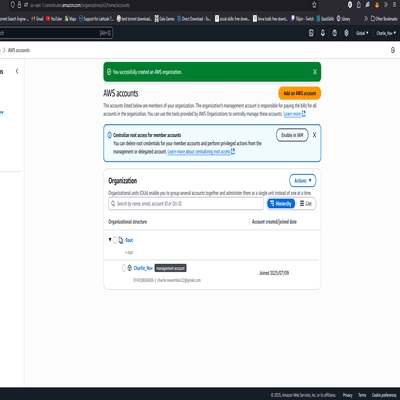The height and width of the screenshot is (400, 400).
Task: Open the Root organizational unit link
Action: pos(129,240)
